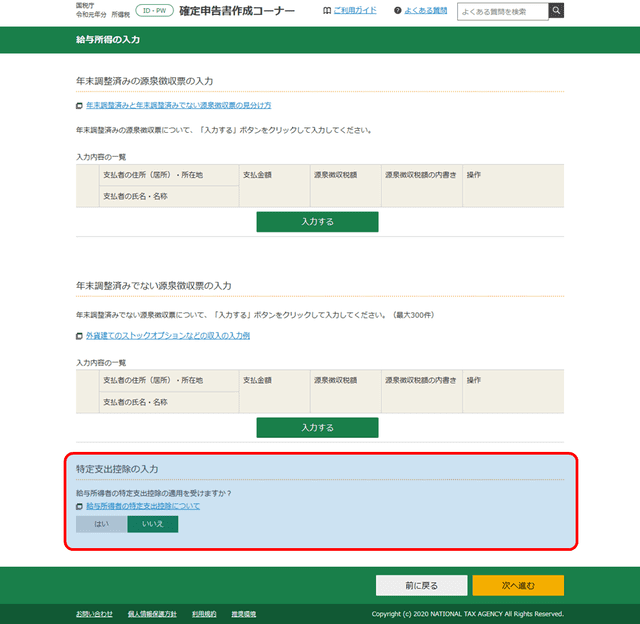Click the ID・PW badge in header

click(154, 11)
